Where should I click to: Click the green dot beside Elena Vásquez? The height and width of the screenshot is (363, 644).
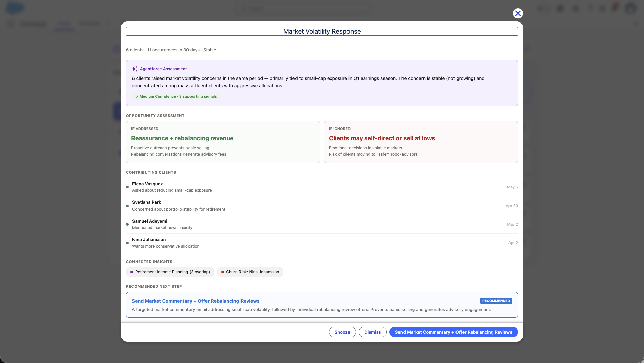(x=127, y=187)
